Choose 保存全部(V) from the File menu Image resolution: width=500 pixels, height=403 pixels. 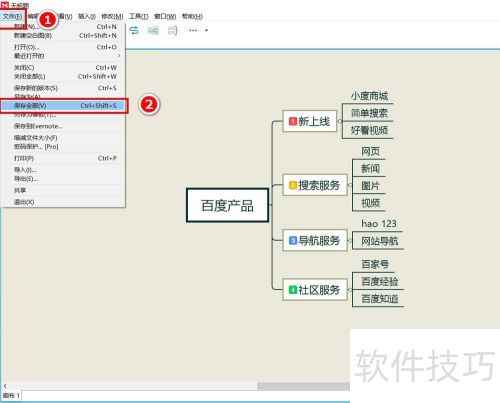[x=63, y=106]
